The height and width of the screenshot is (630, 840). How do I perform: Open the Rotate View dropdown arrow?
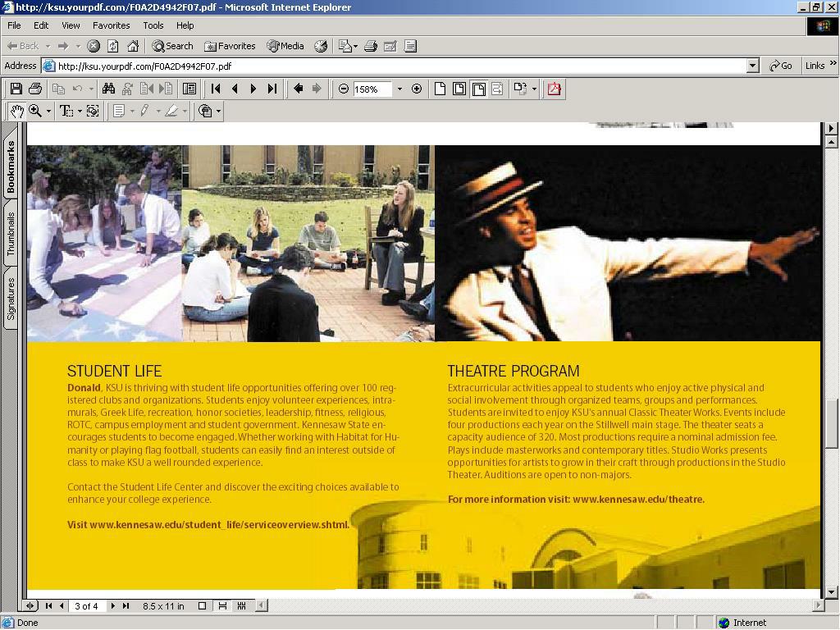(535, 89)
